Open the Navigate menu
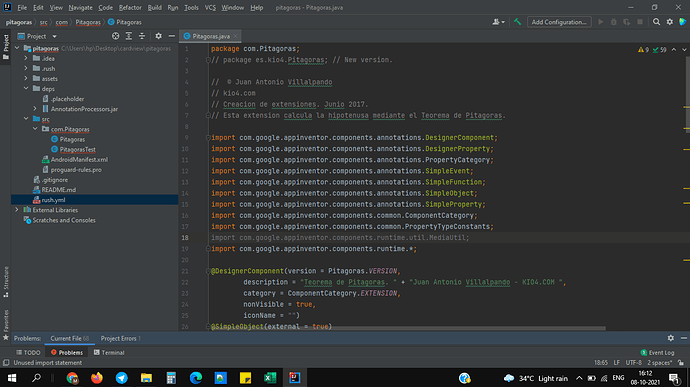This screenshot has width=690, height=387. coord(81,7)
